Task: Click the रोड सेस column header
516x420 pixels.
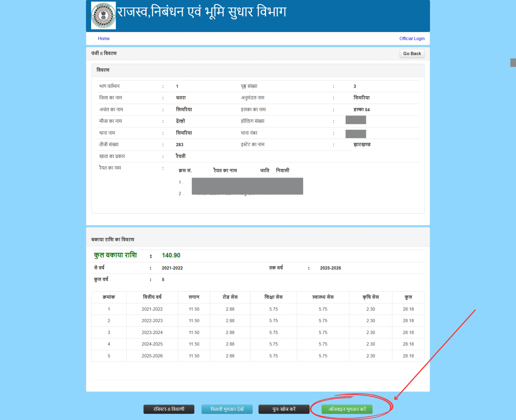Action: (x=230, y=297)
